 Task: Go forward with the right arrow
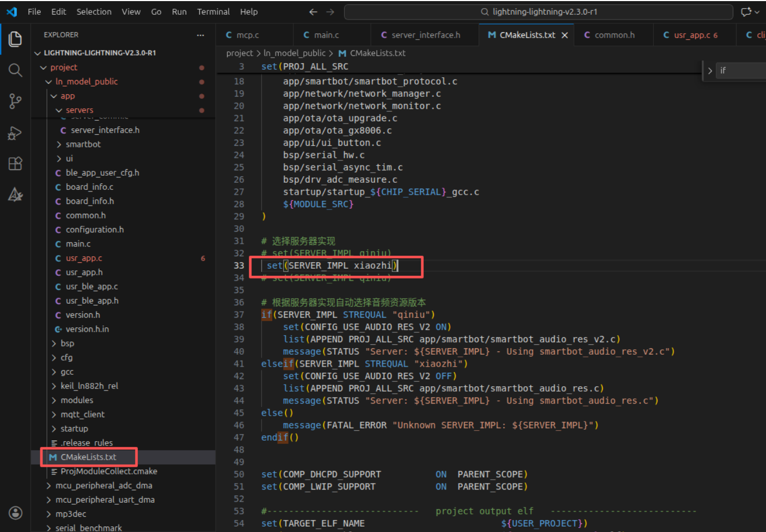tap(330, 11)
